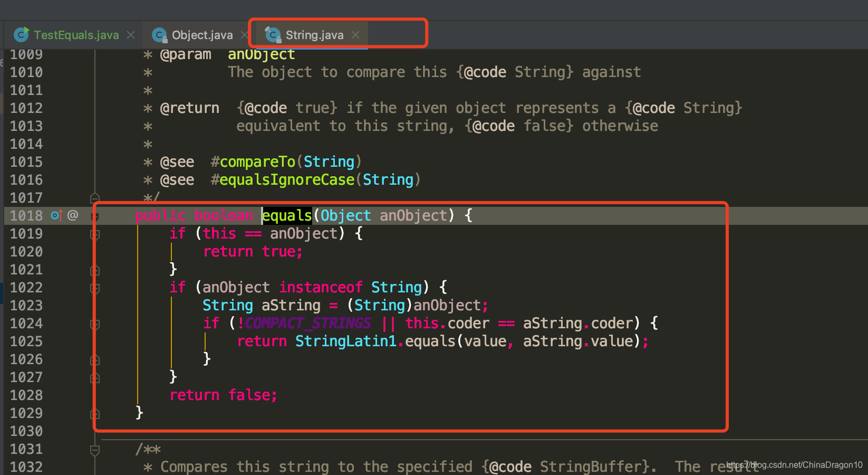Collapse the if block fold at line 1019
This screenshot has width=868, height=475.
point(95,234)
